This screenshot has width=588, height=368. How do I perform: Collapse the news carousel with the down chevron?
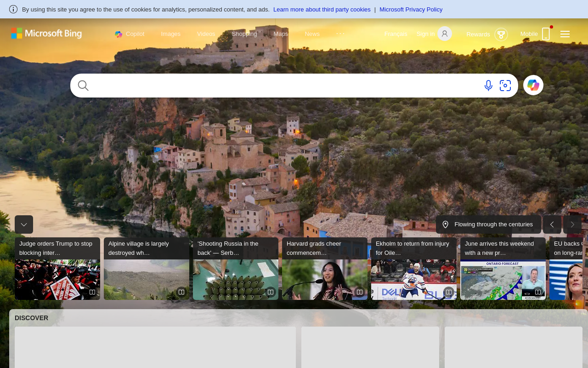pyautogui.click(x=23, y=224)
